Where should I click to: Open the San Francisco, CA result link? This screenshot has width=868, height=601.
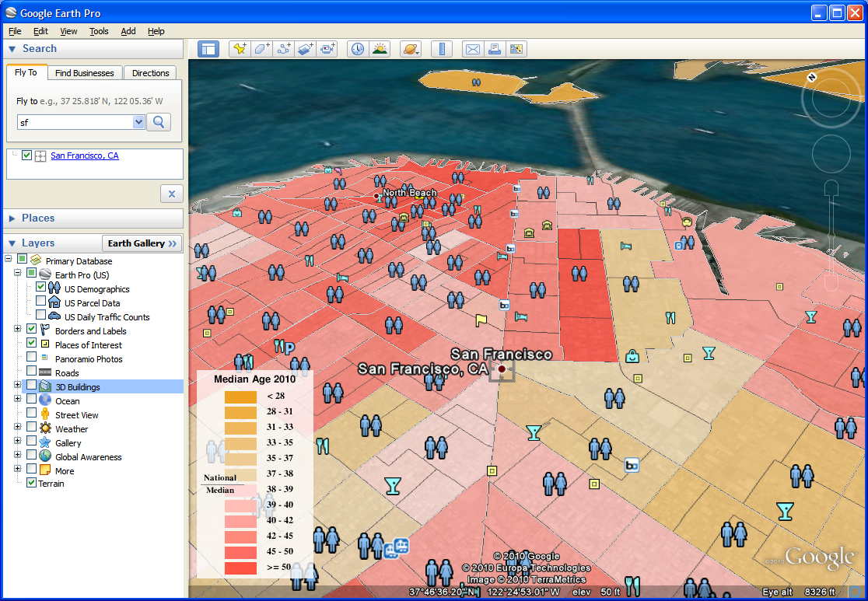(x=85, y=155)
